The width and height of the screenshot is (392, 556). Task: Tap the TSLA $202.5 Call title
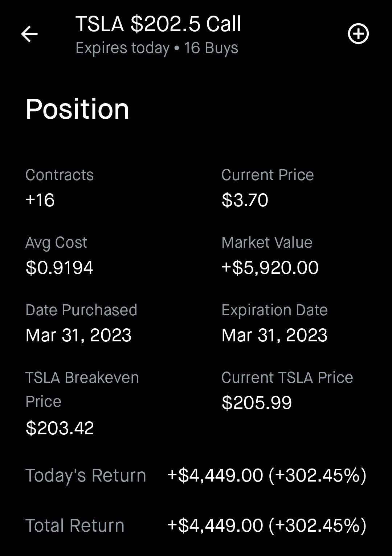(158, 24)
